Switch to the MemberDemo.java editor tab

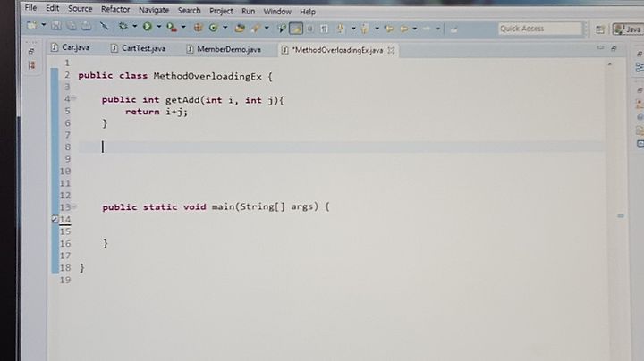click(x=224, y=49)
